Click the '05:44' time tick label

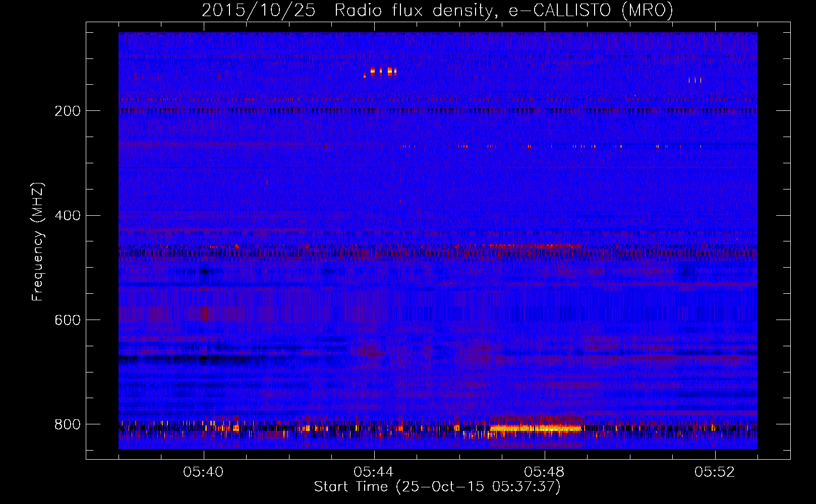click(374, 472)
